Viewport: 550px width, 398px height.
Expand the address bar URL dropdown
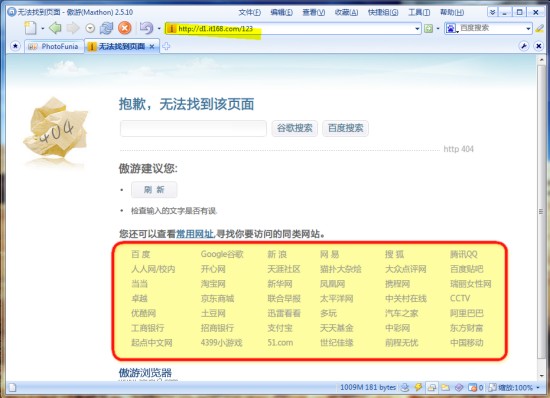pos(417,28)
